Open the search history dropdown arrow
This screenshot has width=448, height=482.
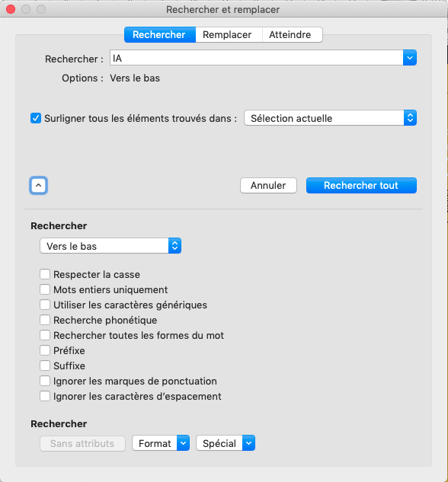(410, 58)
